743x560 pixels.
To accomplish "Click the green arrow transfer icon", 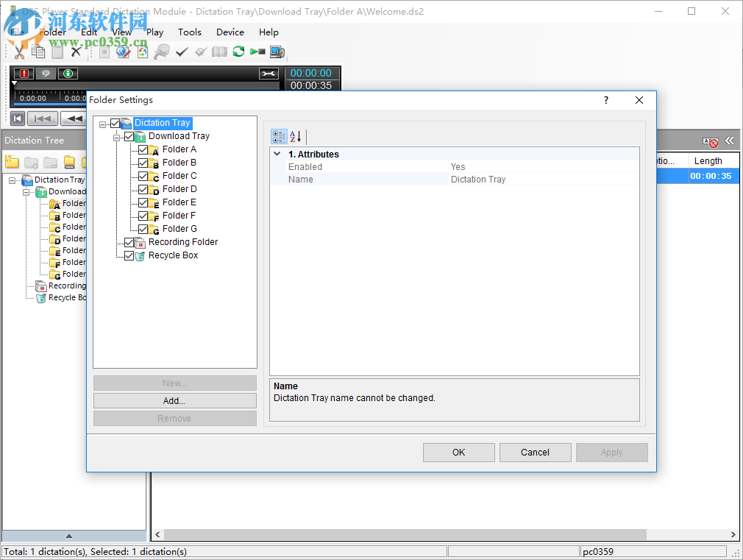I will 257,52.
